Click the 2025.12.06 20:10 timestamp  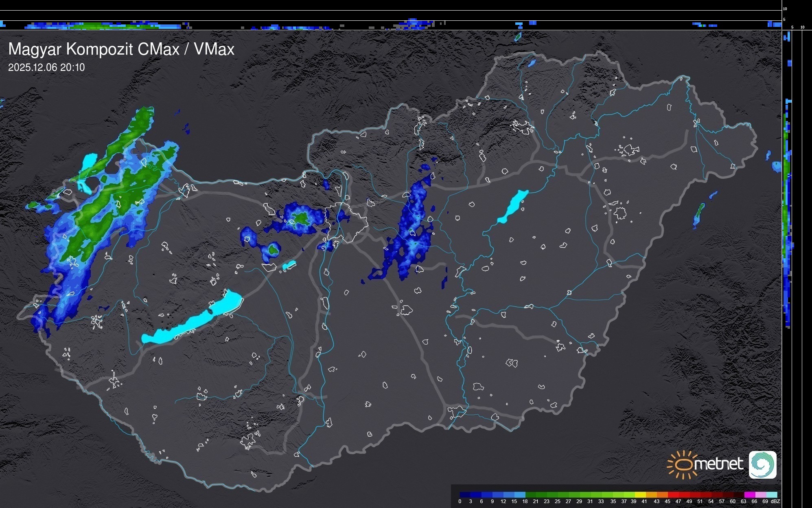[46, 68]
